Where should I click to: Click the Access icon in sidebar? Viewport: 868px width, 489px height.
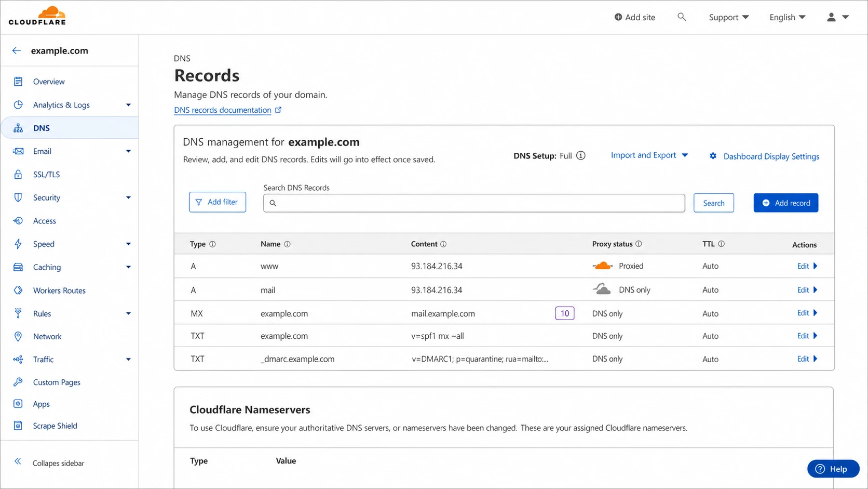[18, 220]
